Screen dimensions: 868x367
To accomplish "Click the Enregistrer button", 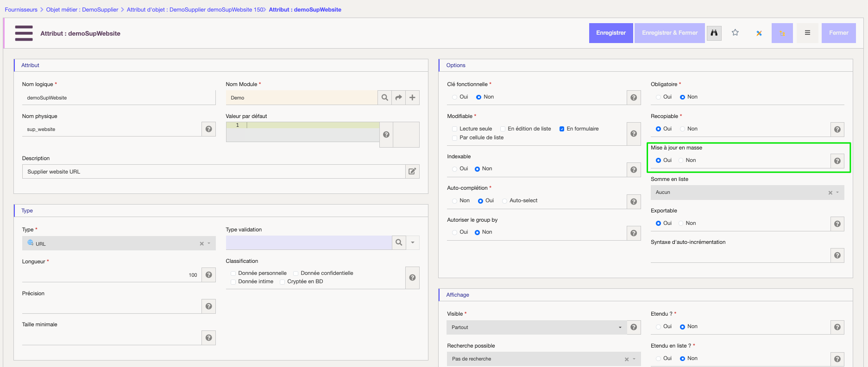I will tap(610, 33).
